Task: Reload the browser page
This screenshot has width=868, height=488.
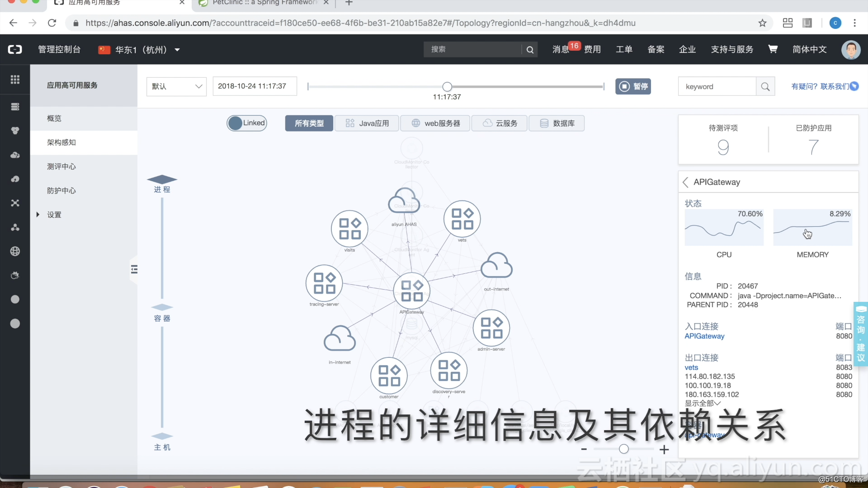Action: click(x=52, y=23)
